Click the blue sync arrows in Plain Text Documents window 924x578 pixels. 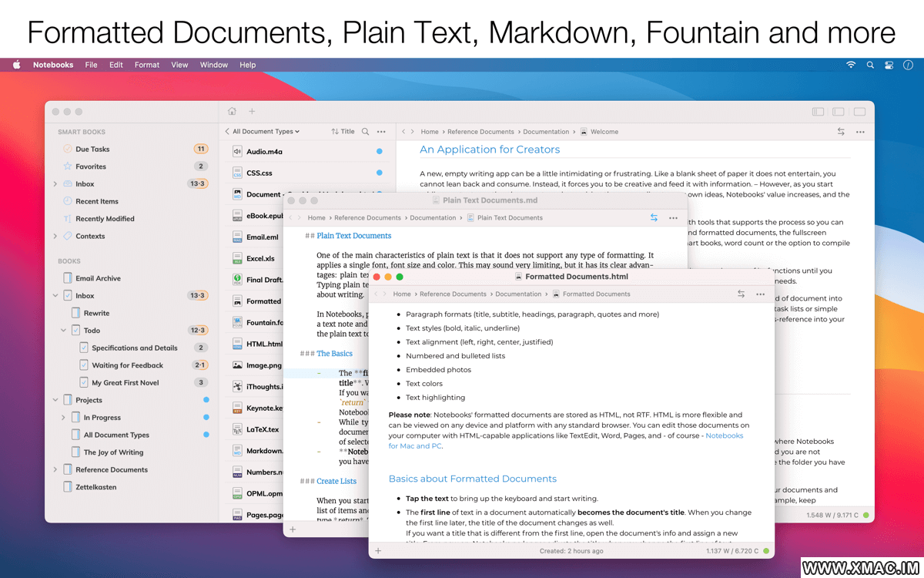click(x=654, y=218)
